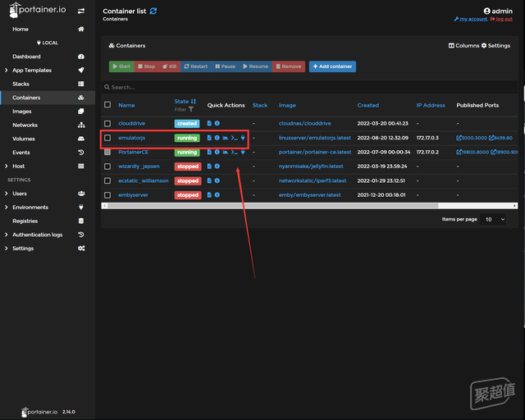Expand the Host sidebar section

click(7, 167)
